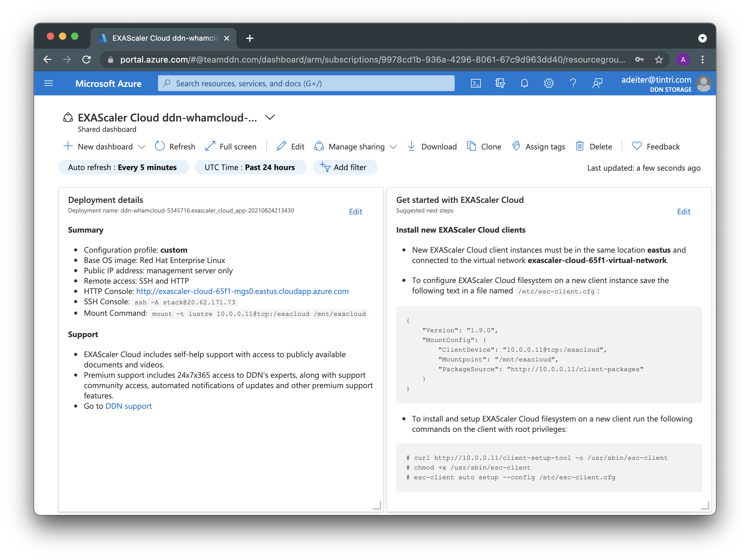Open the DDN support link

129,406
